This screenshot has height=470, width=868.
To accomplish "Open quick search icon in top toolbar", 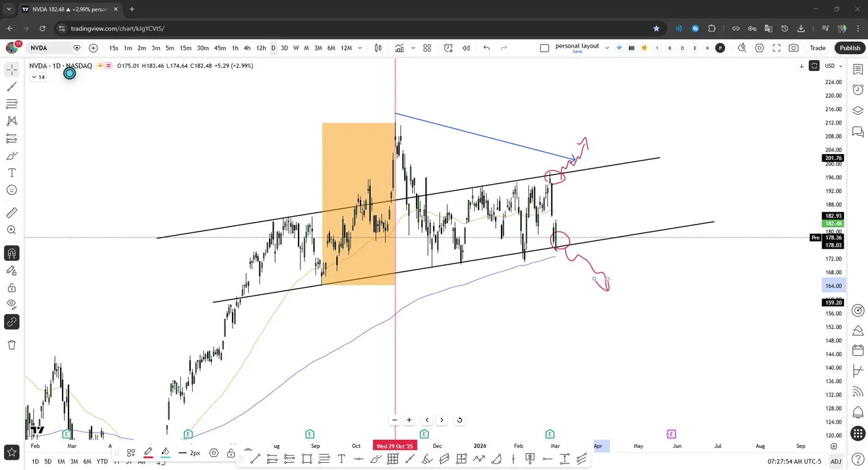I will click(x=742, y=48).
